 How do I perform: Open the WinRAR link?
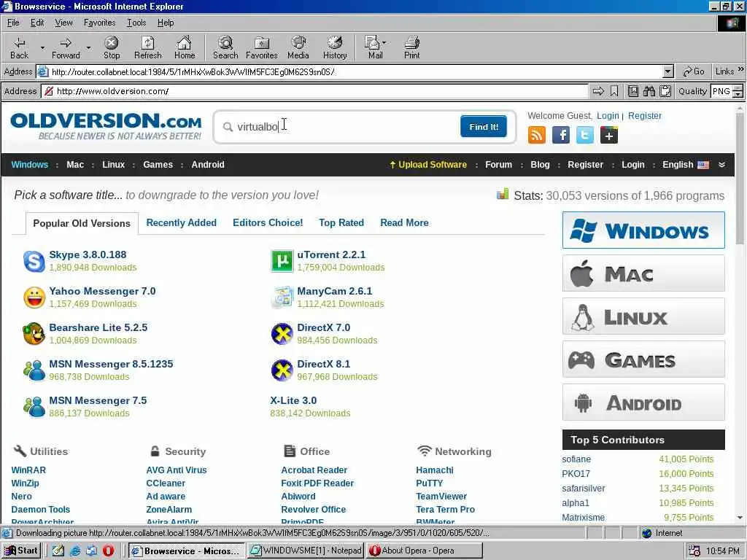click(28, 470)
